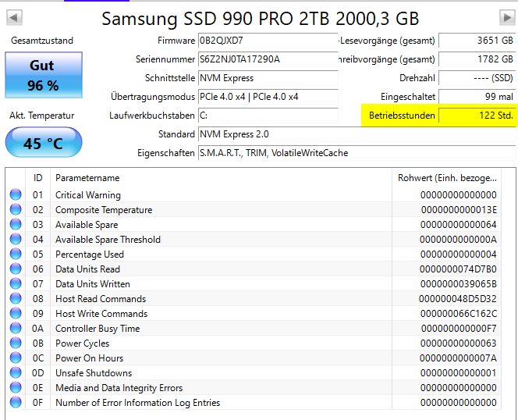Select the Percentage Used parameter name
518x420 pixels.
coord(90,254)
